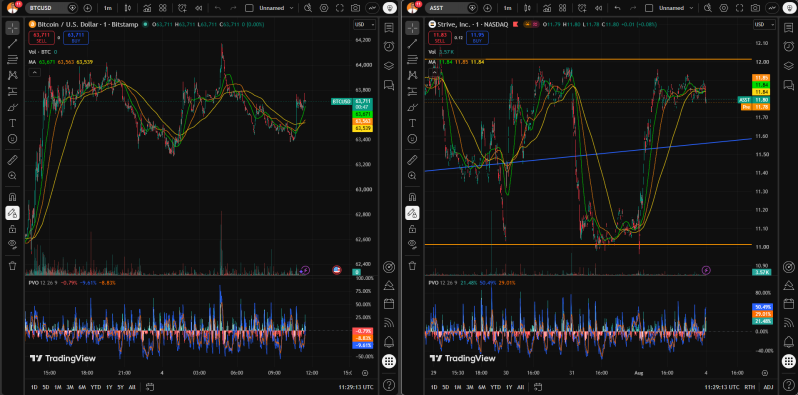
Task: Toggle hide-all-drawings eye icon in BTCUSD chart
Action: coord(13,244)
